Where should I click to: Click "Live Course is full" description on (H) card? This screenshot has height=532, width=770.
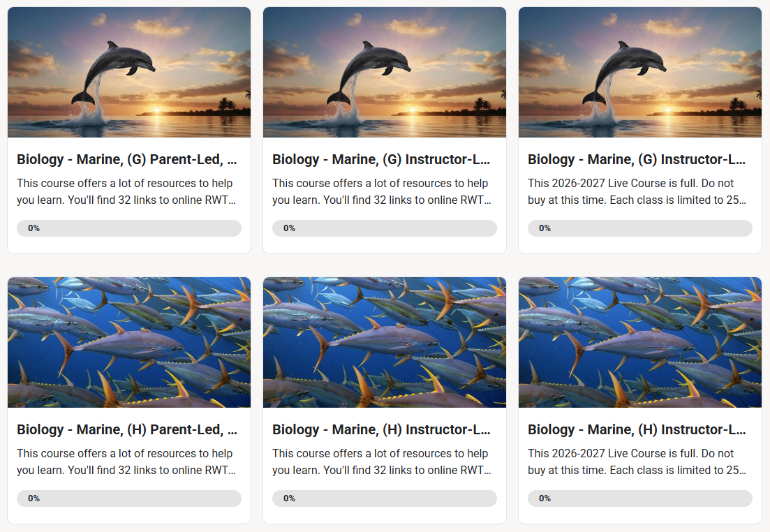coord(637,461)
